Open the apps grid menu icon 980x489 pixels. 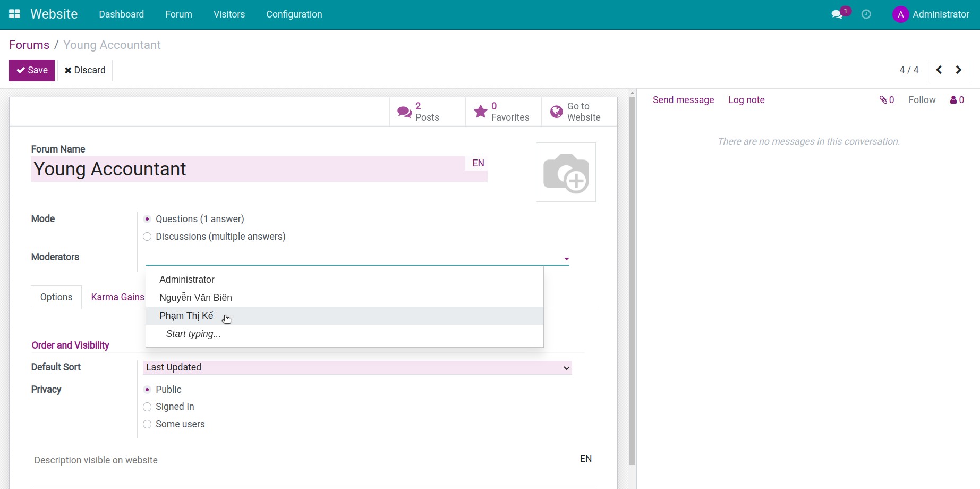point(14,14)
